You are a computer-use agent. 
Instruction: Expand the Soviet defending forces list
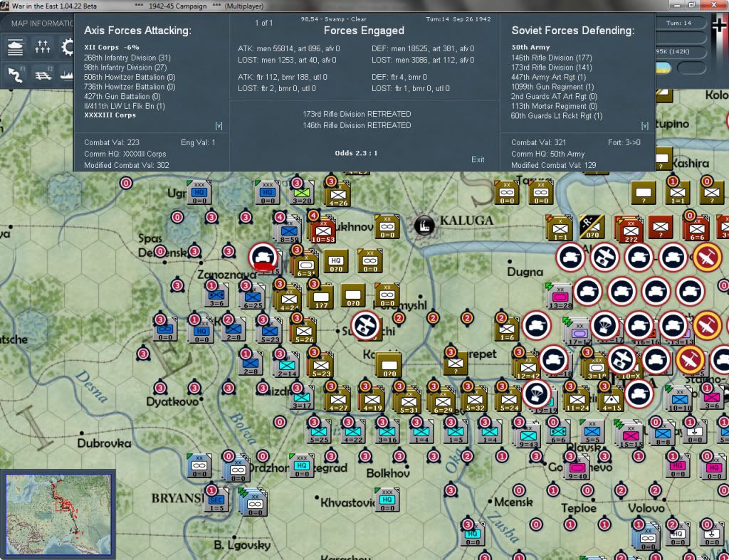click(644, 126)
